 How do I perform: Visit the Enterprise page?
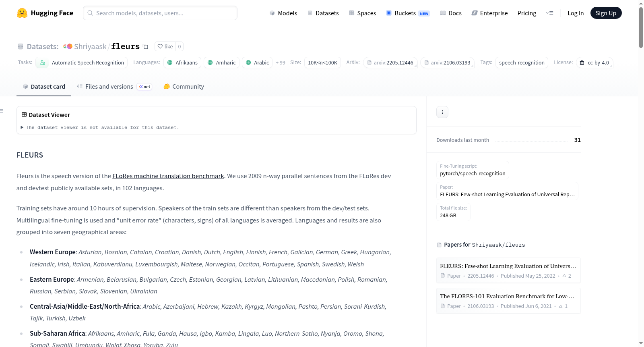[x=489, y=13]
